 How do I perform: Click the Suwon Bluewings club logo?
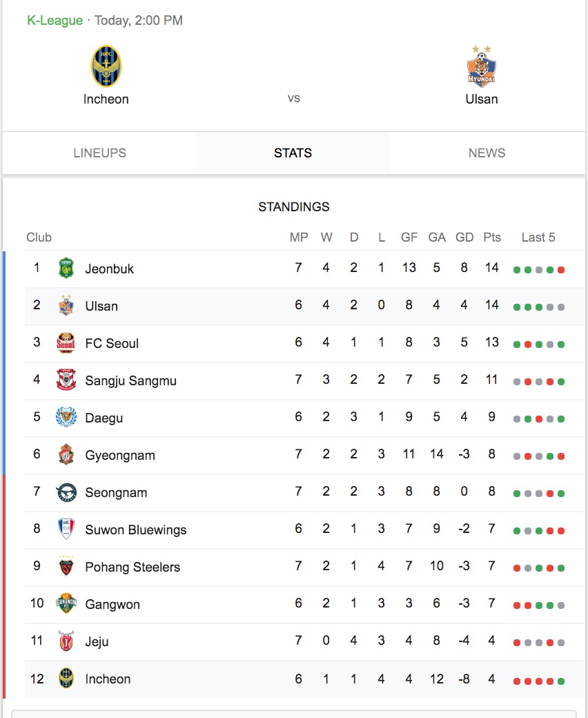point(66,529)
